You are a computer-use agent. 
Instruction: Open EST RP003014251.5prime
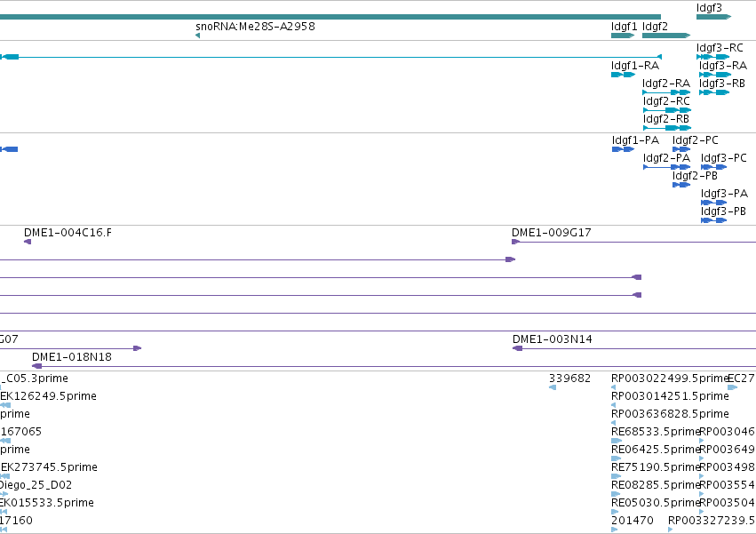click(613, 405)
